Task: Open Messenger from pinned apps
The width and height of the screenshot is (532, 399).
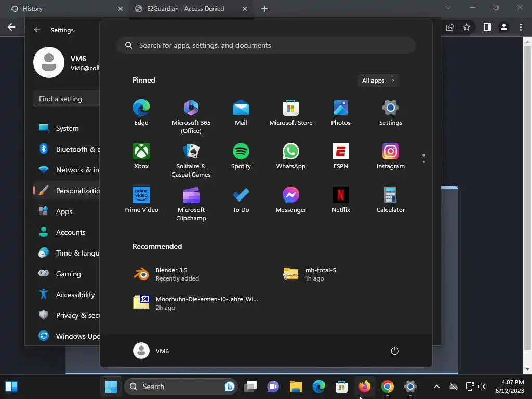Action: [x=291, y=200]
